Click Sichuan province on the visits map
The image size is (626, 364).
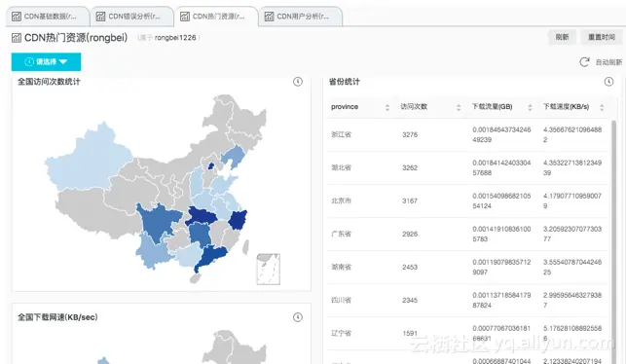pyautogui.click(x=158, y=222)
